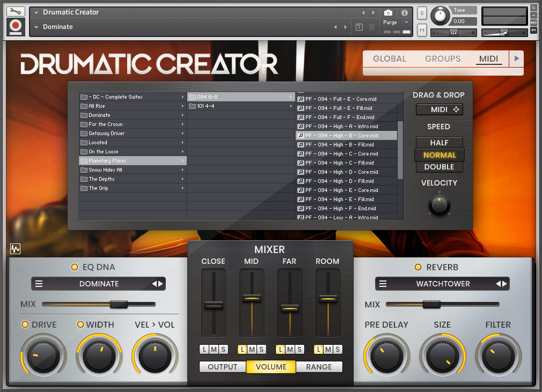Image resolution: width=542 pixels, height=392 pixels.
Task: Toggle the Reverb power LED
Action: [x=418, y=267]
